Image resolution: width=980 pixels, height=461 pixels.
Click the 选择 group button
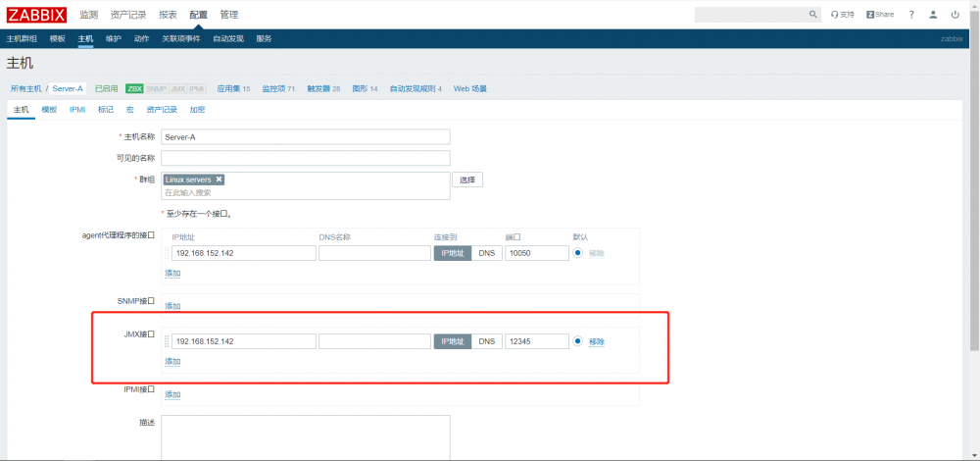(467, 179)
